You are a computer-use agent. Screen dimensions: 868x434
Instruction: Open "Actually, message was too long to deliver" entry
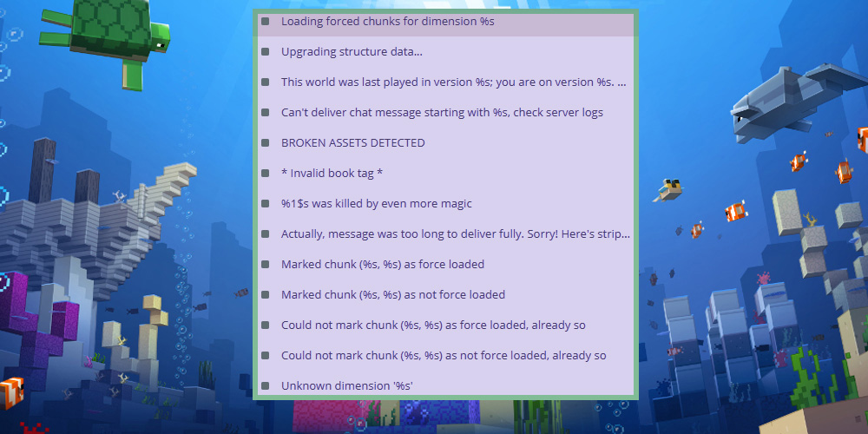pyautogui.click(x=455, y=233)
